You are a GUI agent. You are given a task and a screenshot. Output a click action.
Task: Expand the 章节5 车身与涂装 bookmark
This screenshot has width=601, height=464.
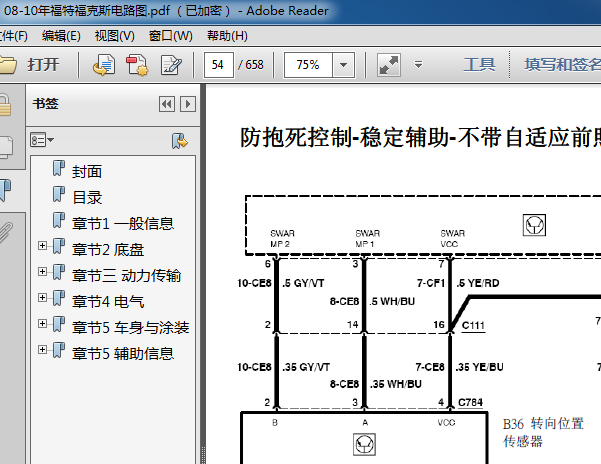coord(43,324)
